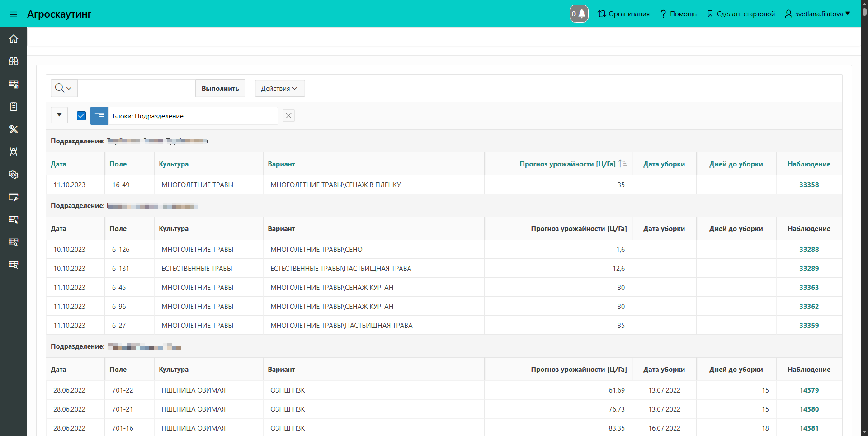Screen dimensions: 868x436
Task: Open the gear settings icon in sidebar
Action: (14, 175)
